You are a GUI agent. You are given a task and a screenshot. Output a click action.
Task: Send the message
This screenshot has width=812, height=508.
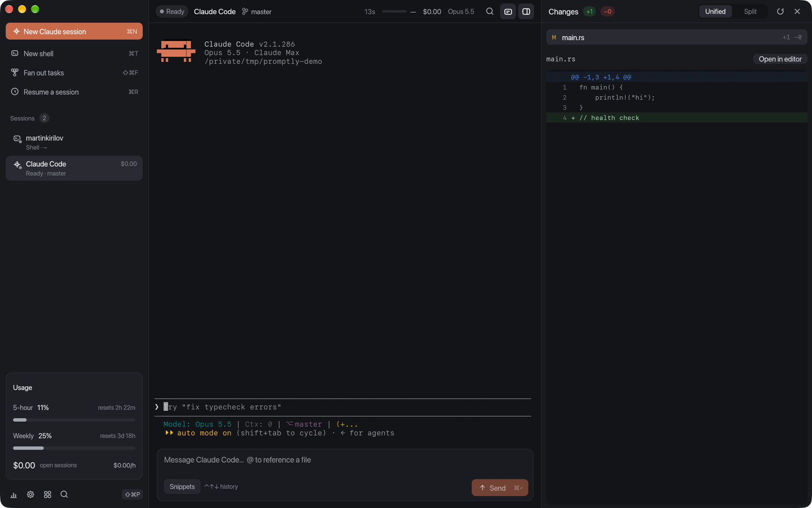click(x=500, y=488)
